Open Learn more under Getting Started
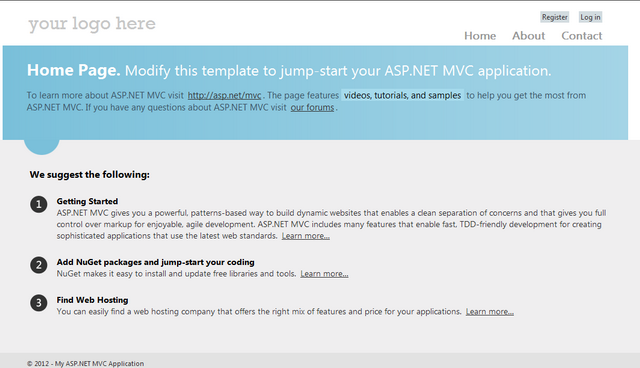The width and height of the screenshot is (640, 368). click(x=306, y=236)
